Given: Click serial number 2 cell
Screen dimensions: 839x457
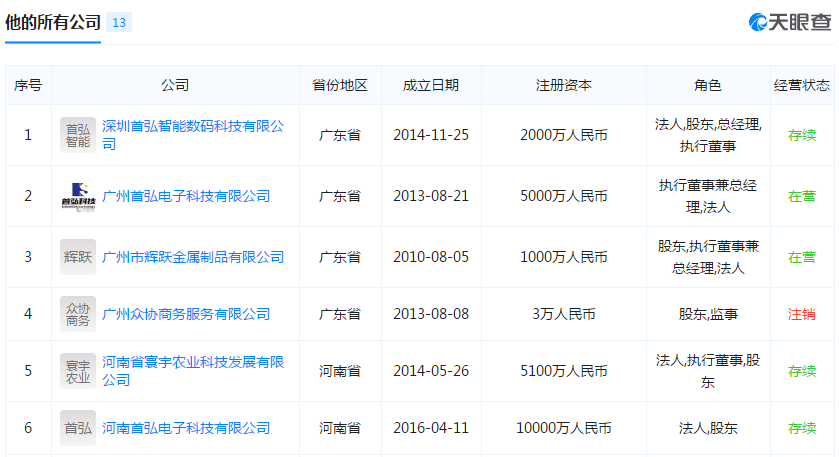Looking at the screenshot, I should pyautogui.click(x=28, y=196).
